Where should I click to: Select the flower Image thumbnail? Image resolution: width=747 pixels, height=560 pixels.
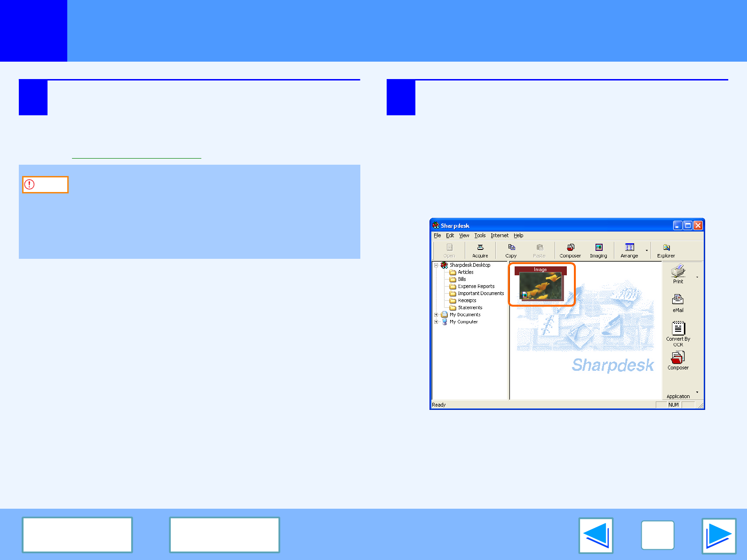[x=541, y=285]
